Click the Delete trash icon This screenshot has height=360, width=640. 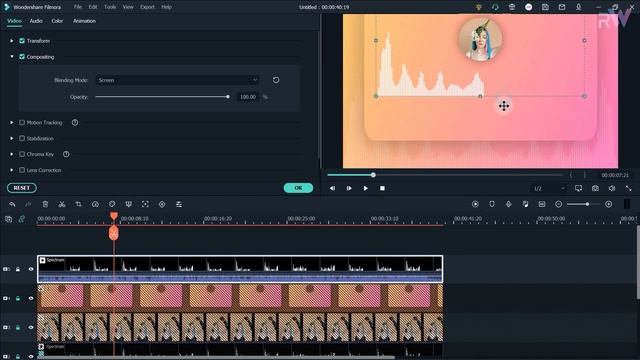point(45,204)
